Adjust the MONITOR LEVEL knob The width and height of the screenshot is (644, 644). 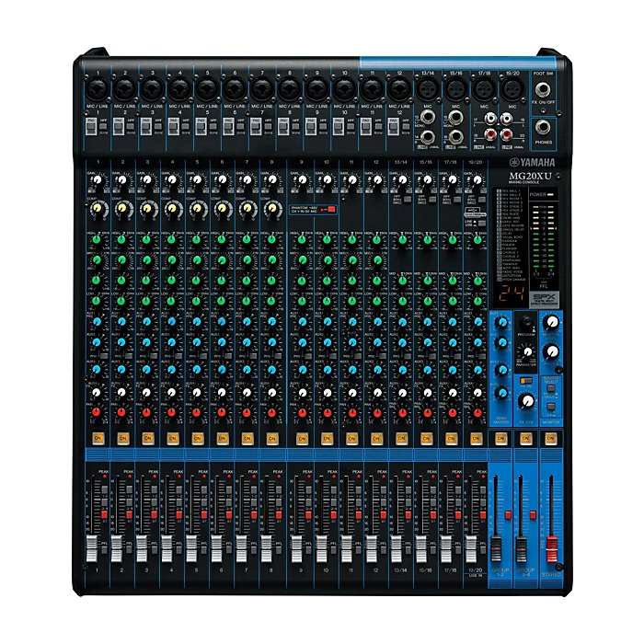tap(551, 322)
